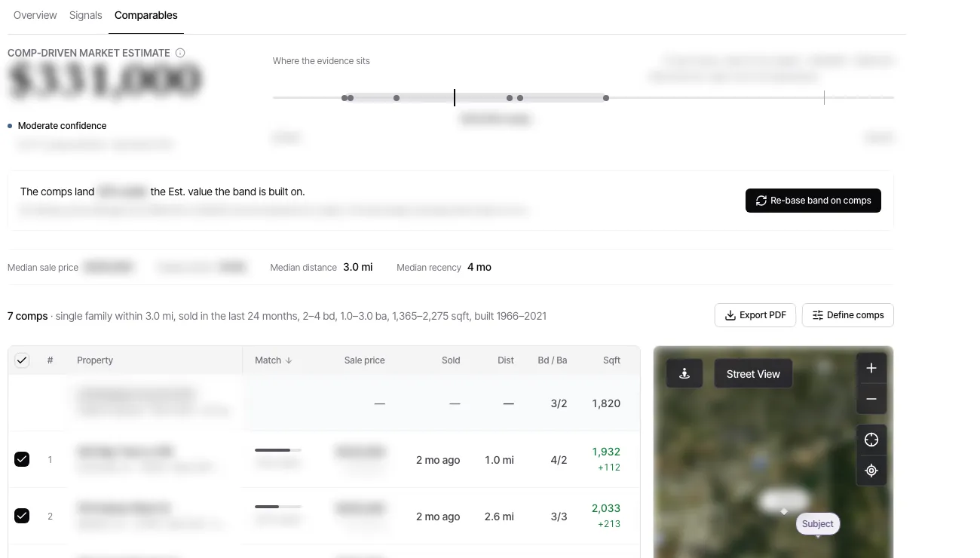Click Re-base band on comps button
The width and height of the screenshot is (980, 558).
813,201
